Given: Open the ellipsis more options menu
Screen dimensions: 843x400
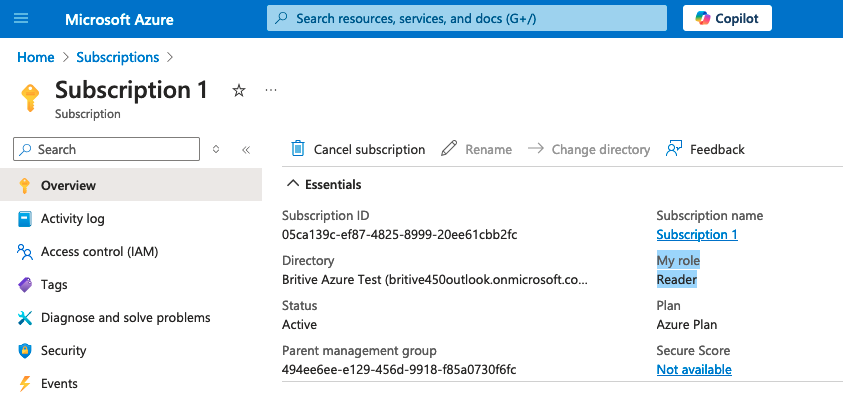Looking at the screenshot, I should pos(271,90).
